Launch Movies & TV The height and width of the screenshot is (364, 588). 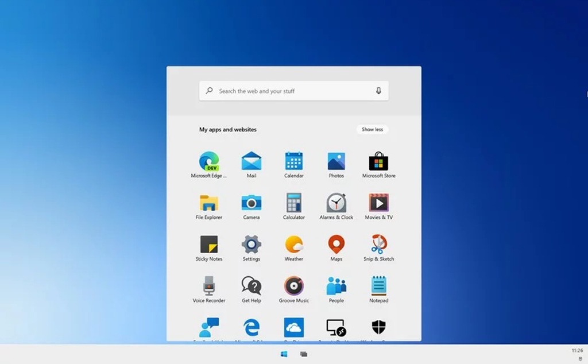379,207
